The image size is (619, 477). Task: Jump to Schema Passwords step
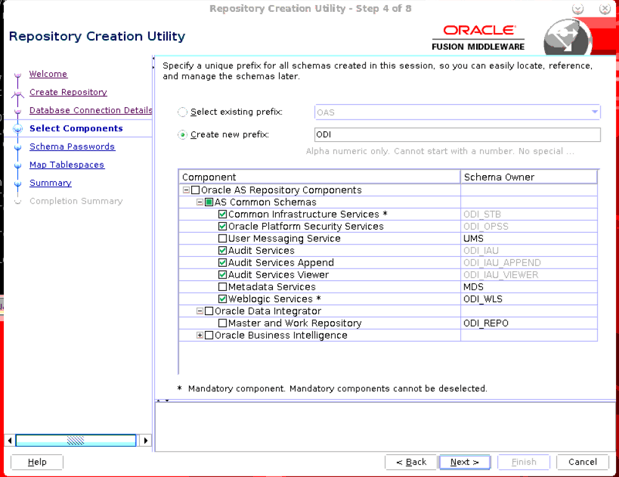click(72, 147)
